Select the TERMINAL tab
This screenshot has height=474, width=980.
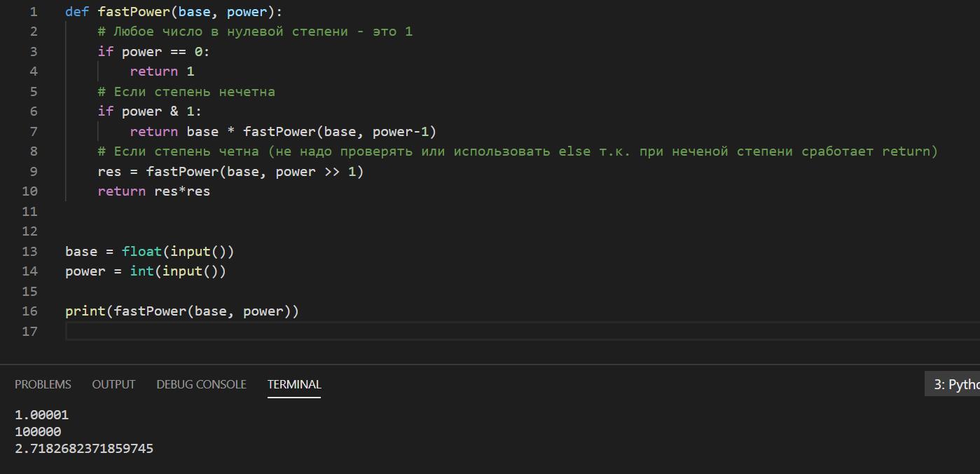click(x=294, y=384)
